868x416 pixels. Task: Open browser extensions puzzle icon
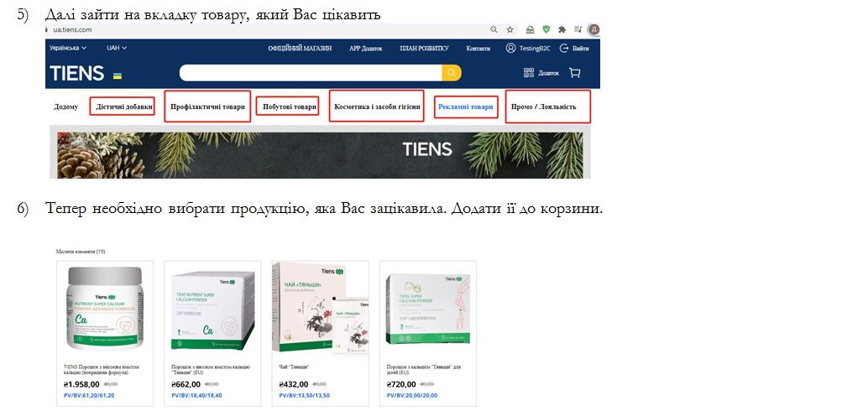(562, 30)
